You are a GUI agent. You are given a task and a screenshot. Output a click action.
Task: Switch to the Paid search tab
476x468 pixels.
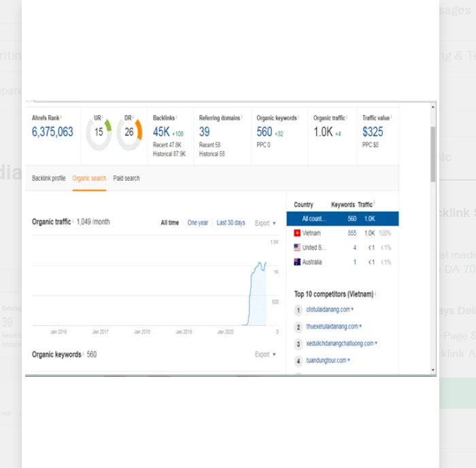pos(126,178)
